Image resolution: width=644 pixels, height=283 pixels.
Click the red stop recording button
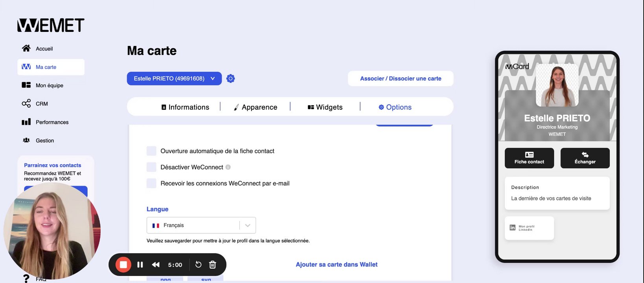pyautogui.click(x=123, y=265)
